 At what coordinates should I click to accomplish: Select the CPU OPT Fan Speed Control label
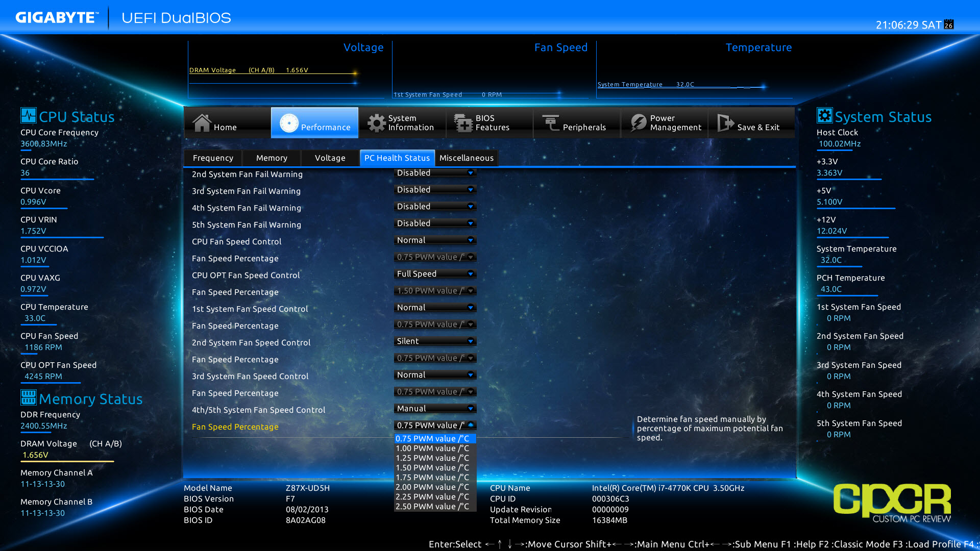(246, 275)
